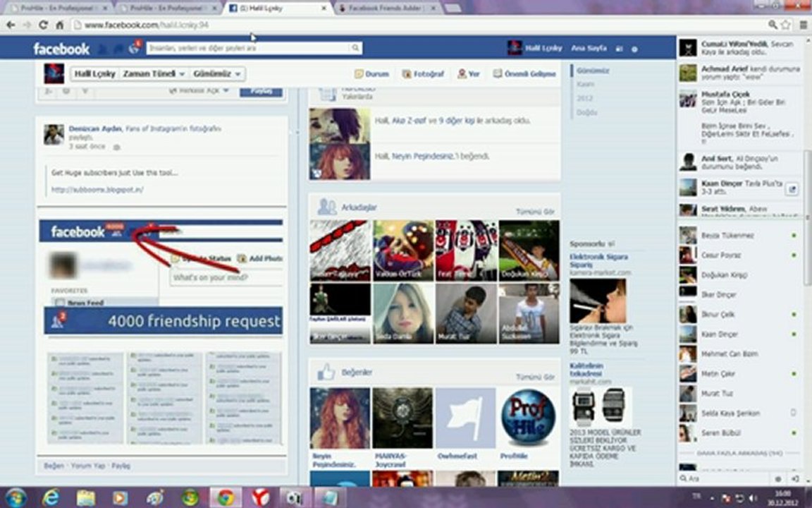The width and height of the screenshot is (812, 508).
Task: Go to Ana Sayfa home link
Action: (x=589, y=48)
